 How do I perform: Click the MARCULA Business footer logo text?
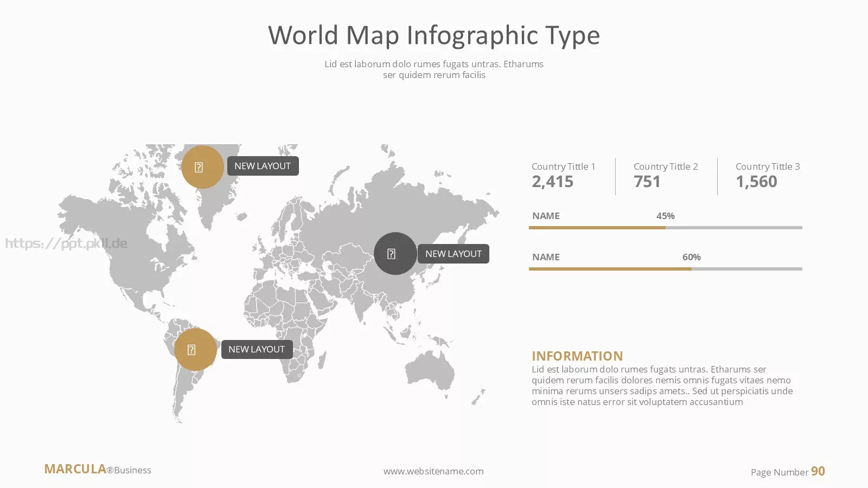98,470
